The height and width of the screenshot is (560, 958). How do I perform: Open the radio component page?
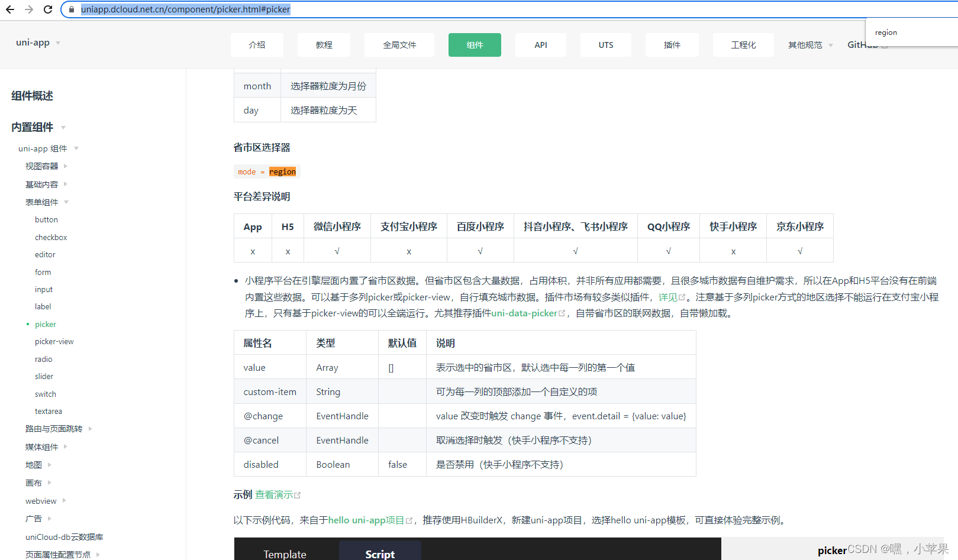(43, 359)
